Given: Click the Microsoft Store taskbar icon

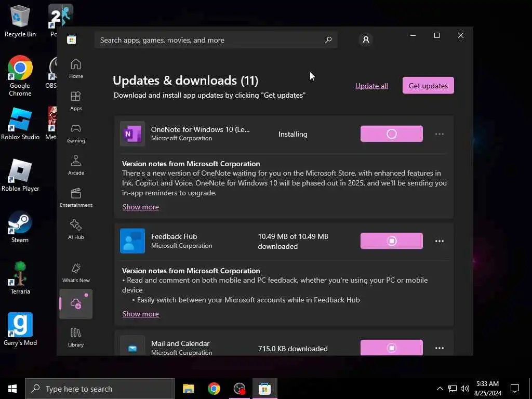Looking at the screenshot, I should [x=264, y=389].
